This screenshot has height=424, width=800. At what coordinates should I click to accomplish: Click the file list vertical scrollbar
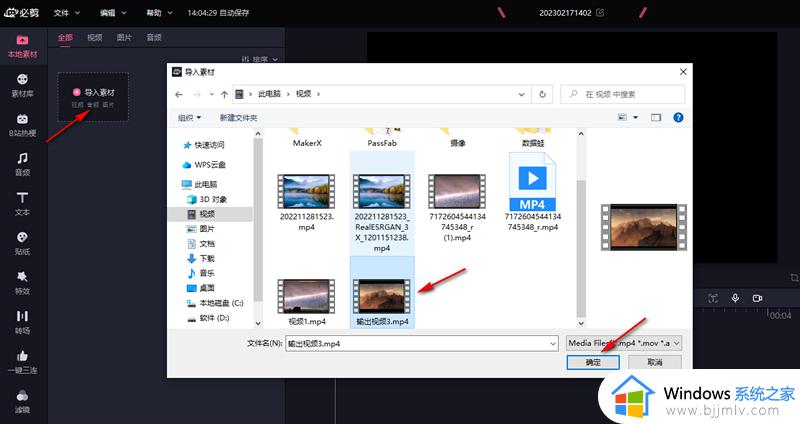click(581, 248)
